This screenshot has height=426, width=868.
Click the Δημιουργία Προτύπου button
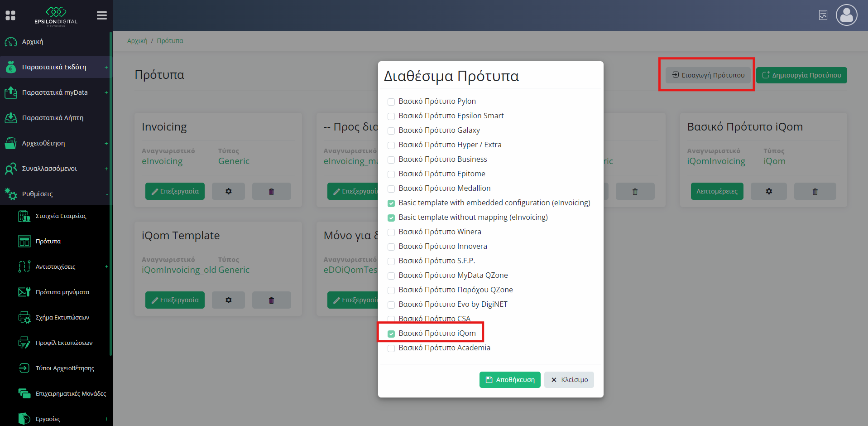pyautogui.click(x=801, y=75)
